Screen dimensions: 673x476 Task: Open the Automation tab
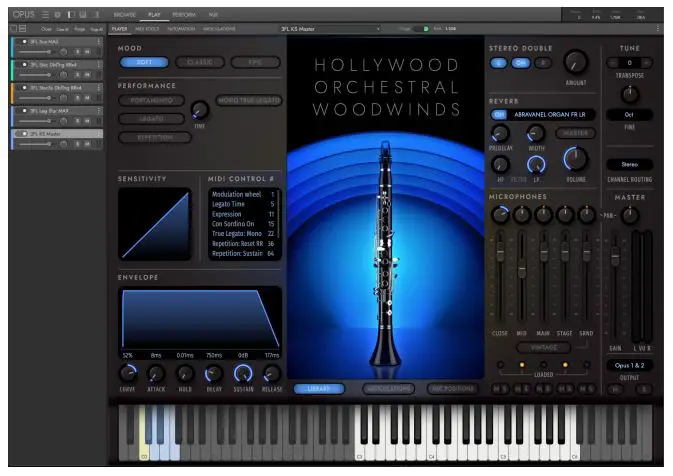[x=181, y=29]
